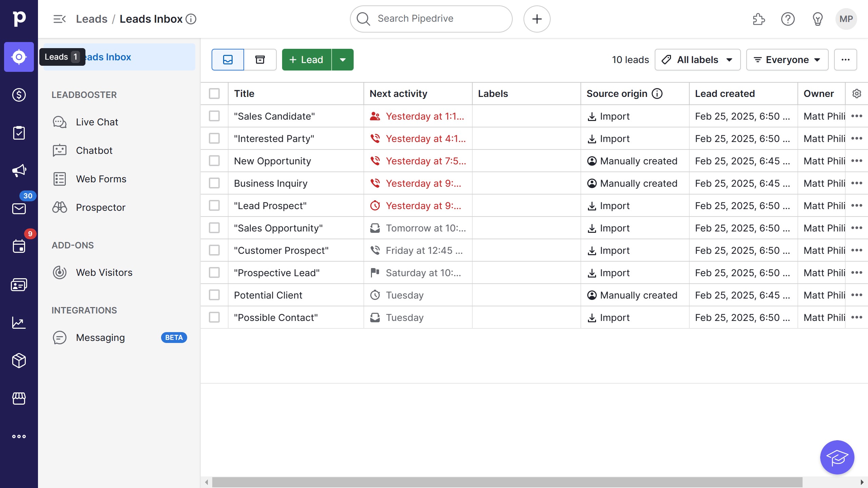
Task: Open the Insights statistics section
Action: tap(19, 322)
